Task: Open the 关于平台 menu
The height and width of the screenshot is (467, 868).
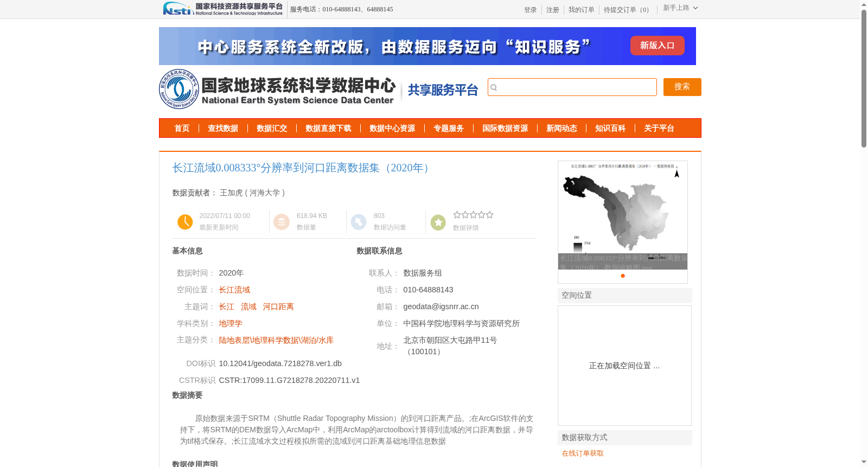Action: (659, 129)
